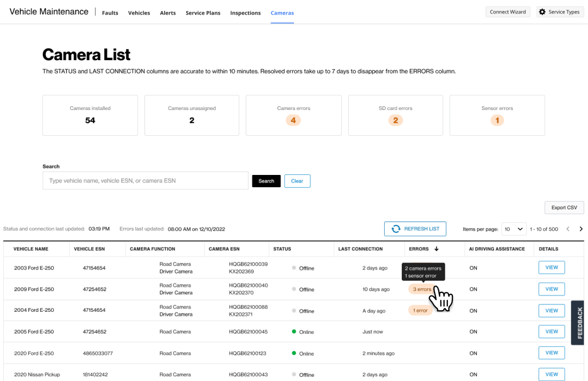Click the left pagination chevron
The height and width of the screenshot is (381, 588).
tap(568, 229)
